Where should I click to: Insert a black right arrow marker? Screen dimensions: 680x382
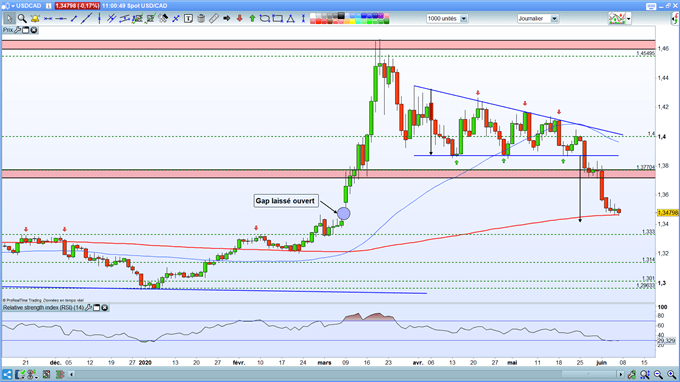pyautogui.click(x=226, y=19)
